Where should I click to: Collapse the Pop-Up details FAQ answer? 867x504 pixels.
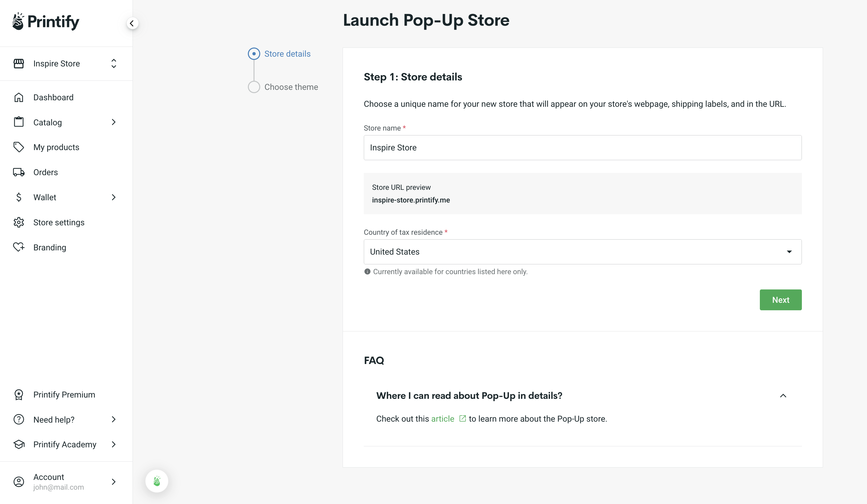[x=783, y=396]
